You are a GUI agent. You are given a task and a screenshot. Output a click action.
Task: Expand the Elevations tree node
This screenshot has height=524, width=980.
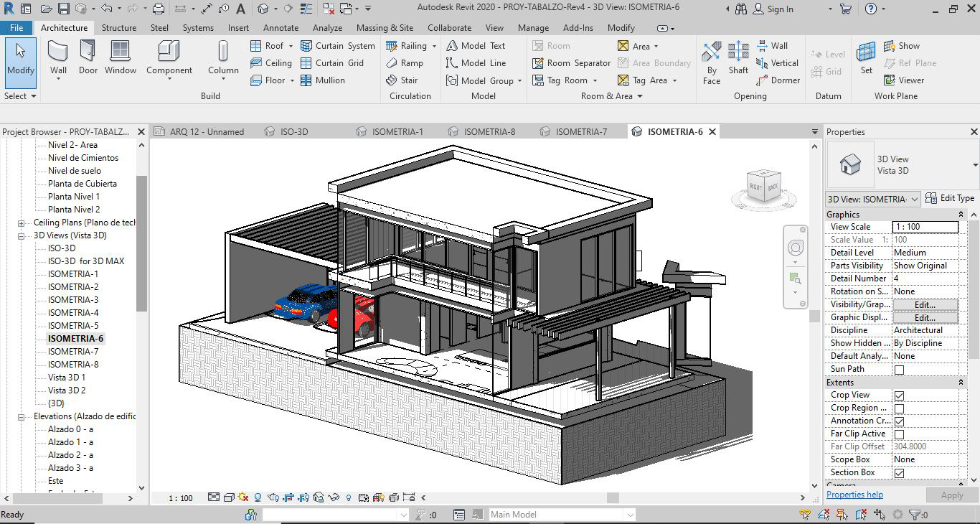[22, 416]
